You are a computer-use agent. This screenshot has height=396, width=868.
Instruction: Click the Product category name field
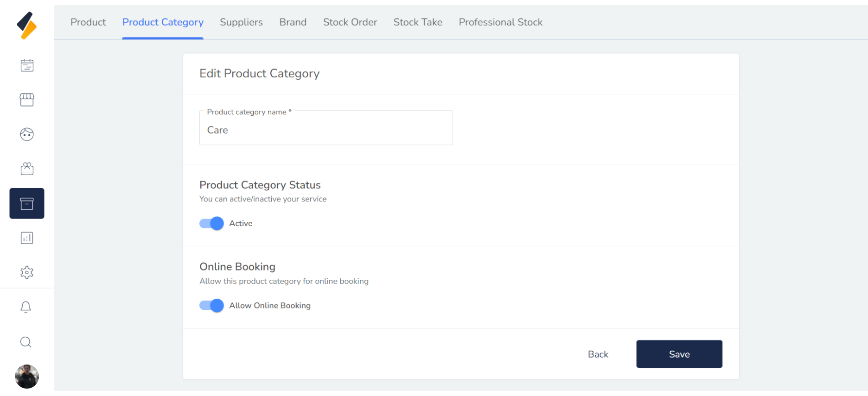tap(326, 130)
